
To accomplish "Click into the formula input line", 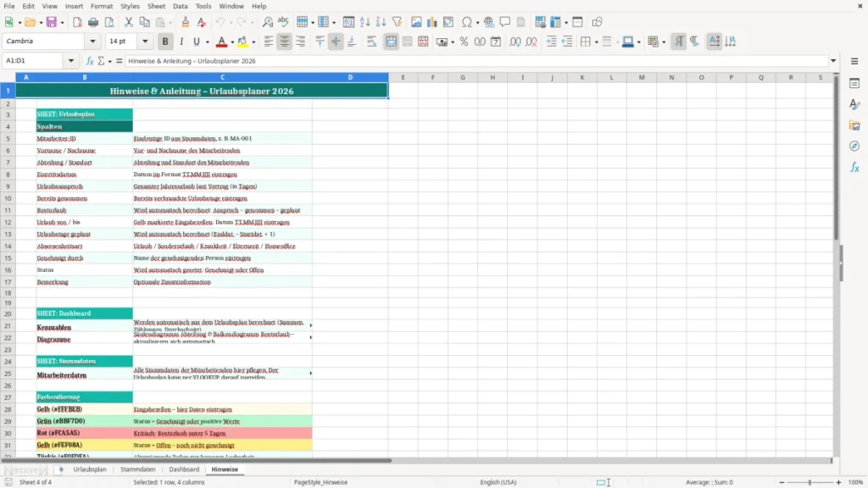I will coord(476,61).
